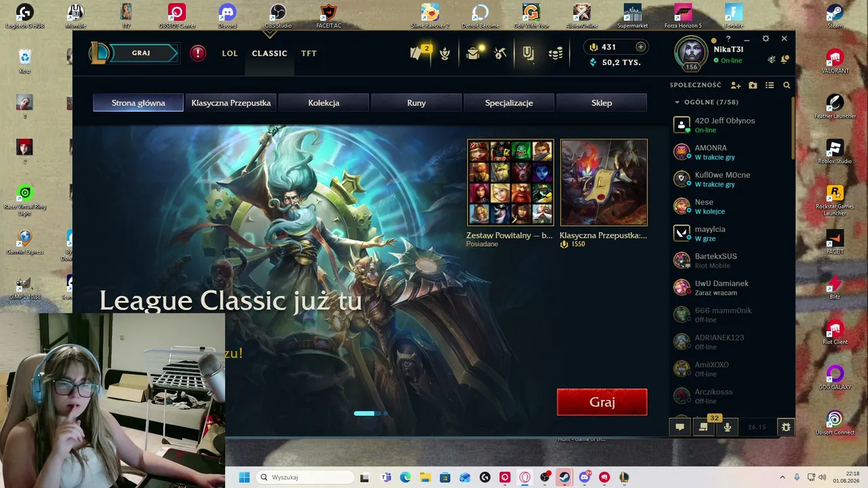Open friend Arczikosss
This screenshot has height=488, width=868.
(x=731, y=396)
